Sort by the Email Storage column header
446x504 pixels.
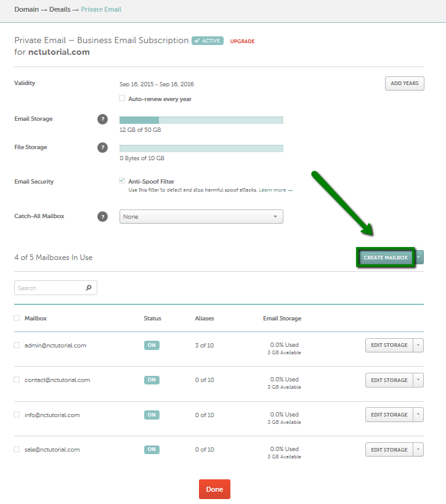[282, 318]
